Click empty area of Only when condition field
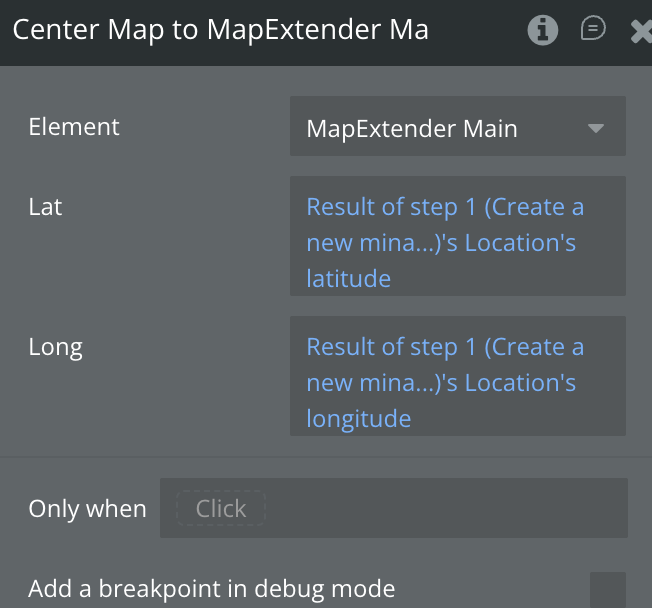The height and width of the screenshot is (608, 652). point(450,508)
